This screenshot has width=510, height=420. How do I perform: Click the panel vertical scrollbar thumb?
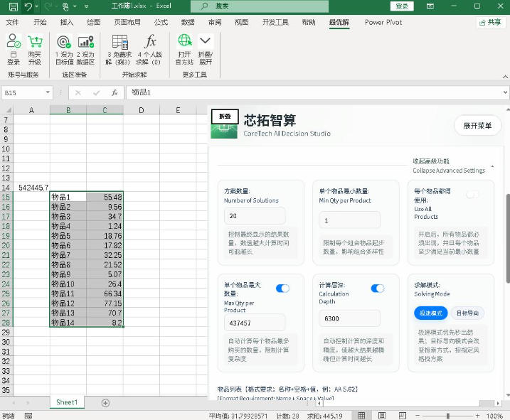pos(507,238)
